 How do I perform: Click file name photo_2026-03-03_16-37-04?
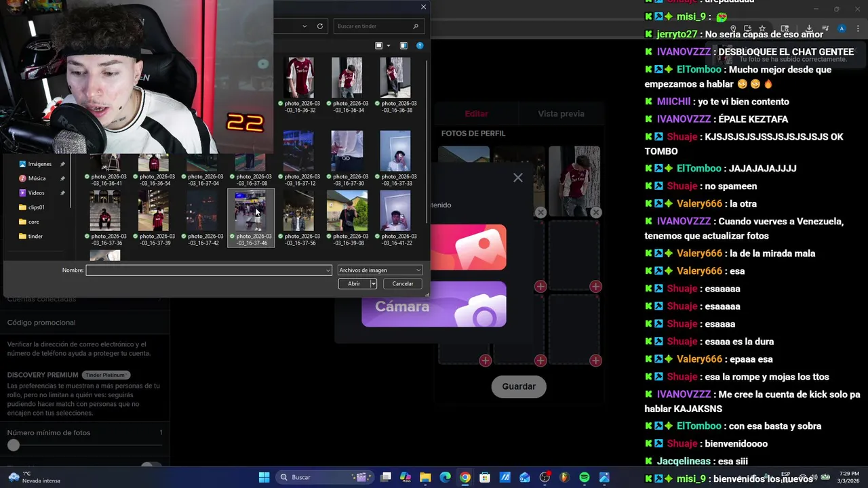205,180
